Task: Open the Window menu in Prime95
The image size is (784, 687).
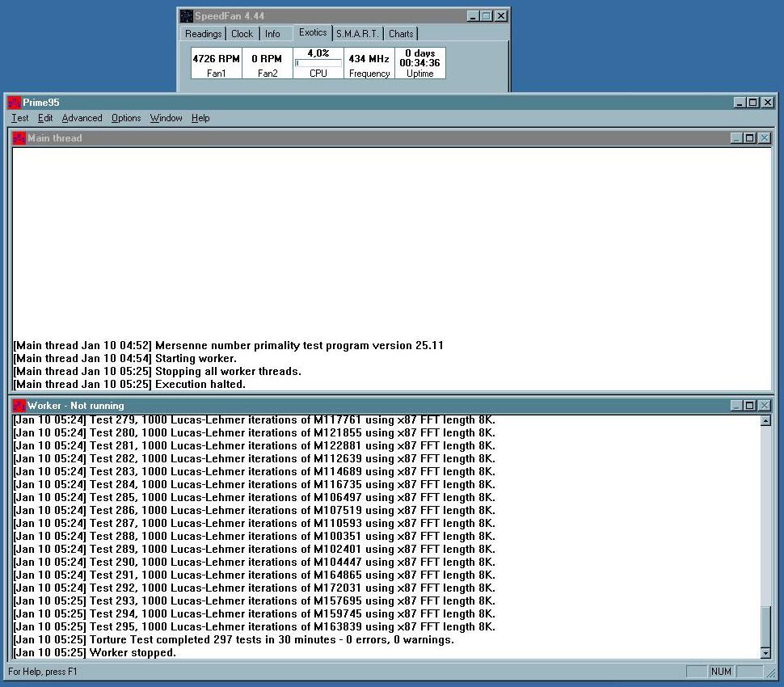Action: tap(166, 118)
